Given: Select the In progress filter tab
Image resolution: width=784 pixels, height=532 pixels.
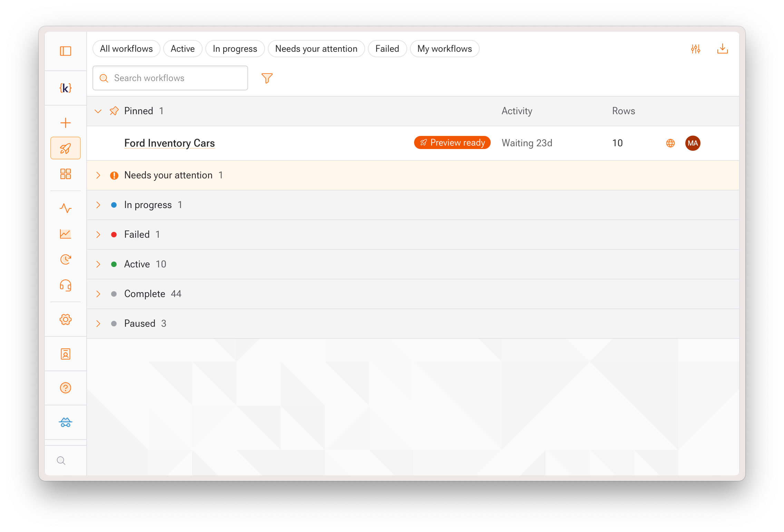Looking at the screenshot, I should pos(235,49).
